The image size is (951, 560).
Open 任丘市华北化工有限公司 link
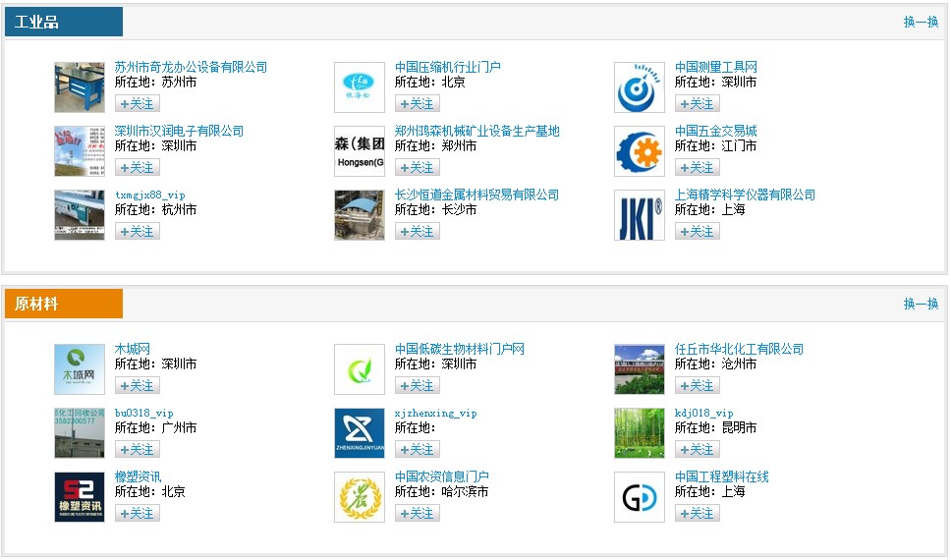pos(739,349)
